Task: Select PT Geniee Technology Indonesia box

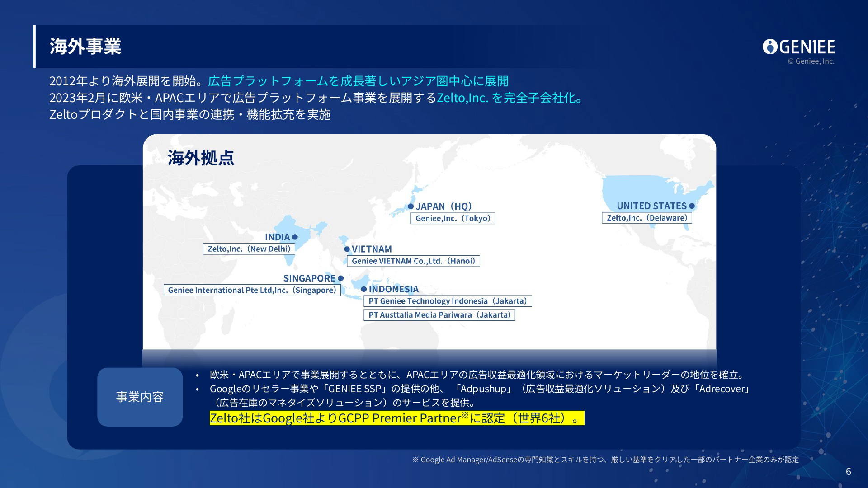Action: pyautogui.click(x=448, y=301)
